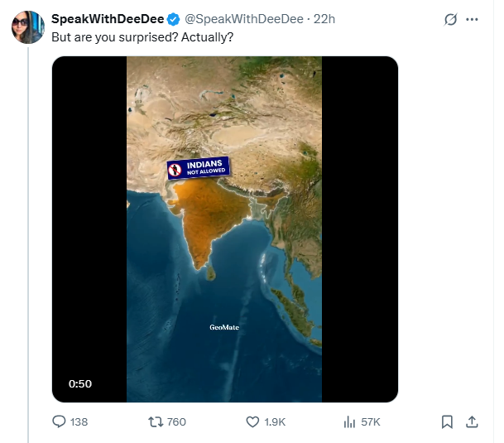Click the 1.9K likes count

point(277,421)
